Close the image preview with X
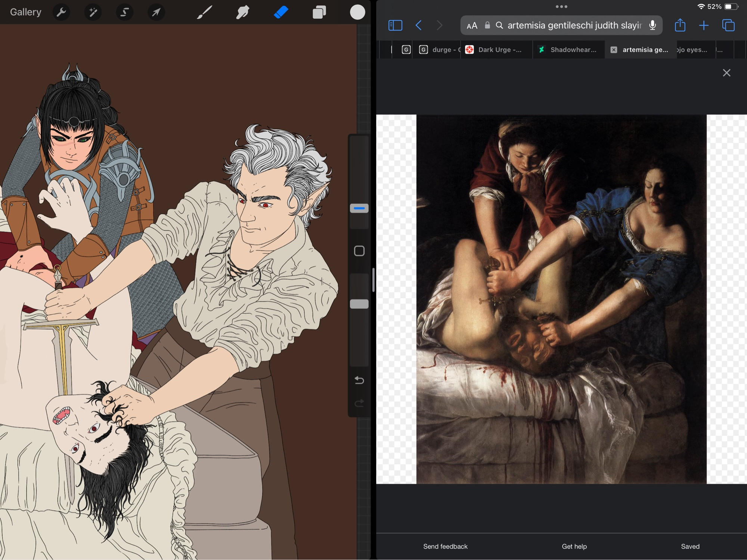Screen dimensions: 747x560 (x=726, y=73)
